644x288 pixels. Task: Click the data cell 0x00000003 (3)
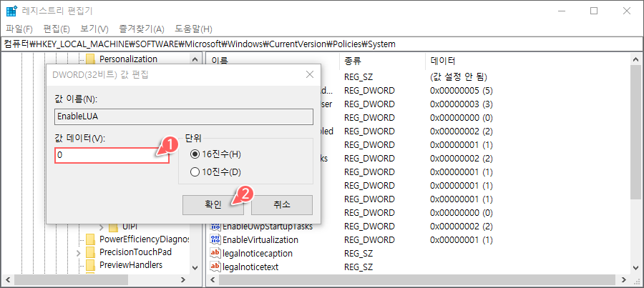[462, 104]
